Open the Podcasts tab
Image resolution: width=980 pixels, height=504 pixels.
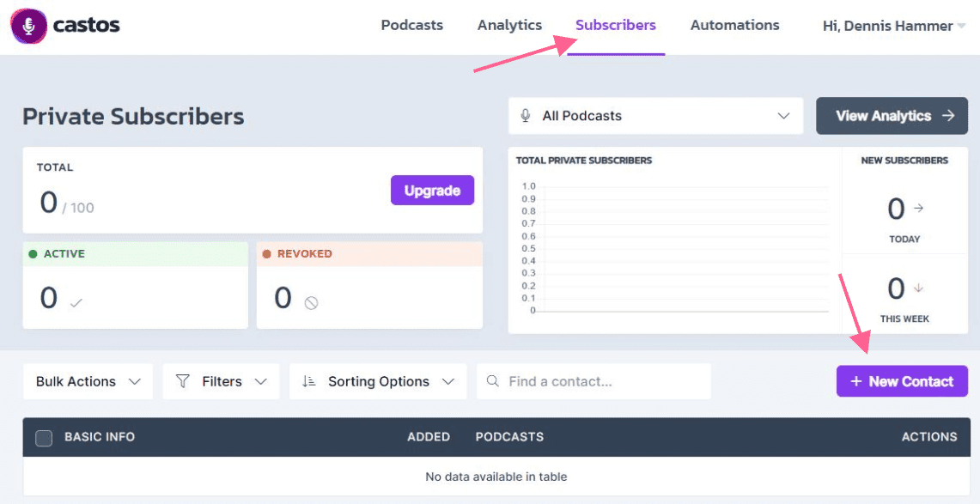(412, 26)
